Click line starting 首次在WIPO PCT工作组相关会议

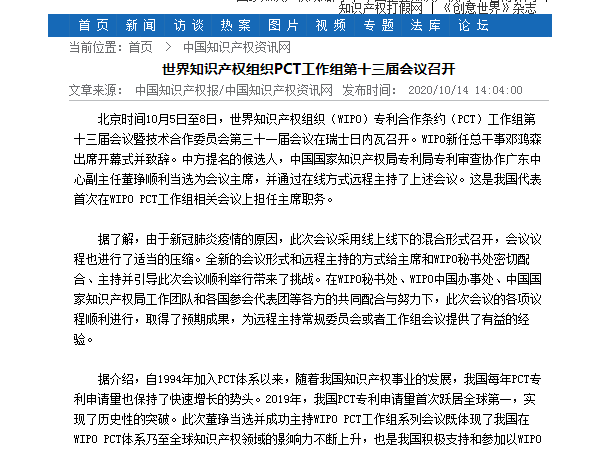coord(204,199)
